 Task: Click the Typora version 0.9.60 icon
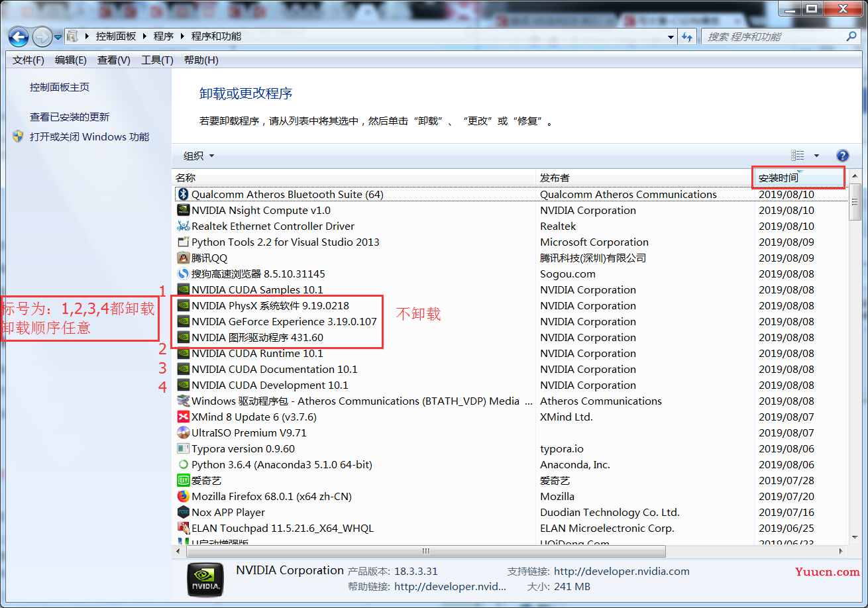point(184,449)
